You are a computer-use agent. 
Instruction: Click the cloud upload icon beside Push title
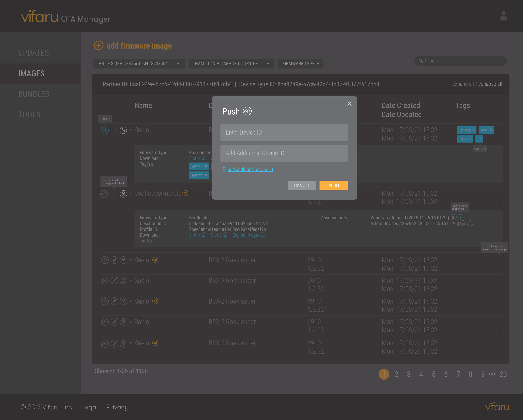coord(247,111)
